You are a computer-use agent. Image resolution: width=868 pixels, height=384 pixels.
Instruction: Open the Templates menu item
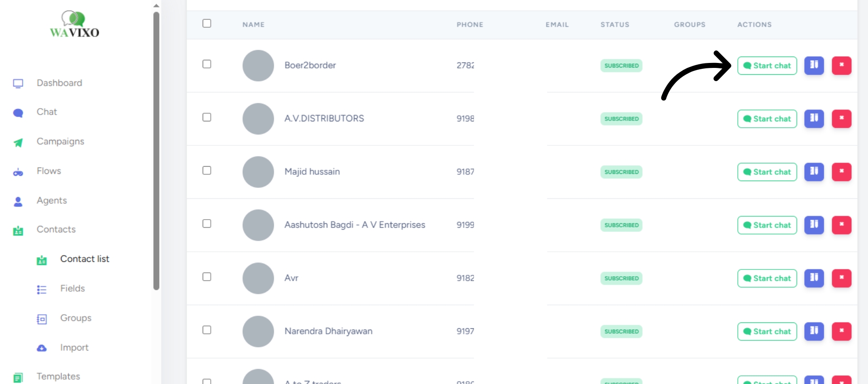click(58, 376)
